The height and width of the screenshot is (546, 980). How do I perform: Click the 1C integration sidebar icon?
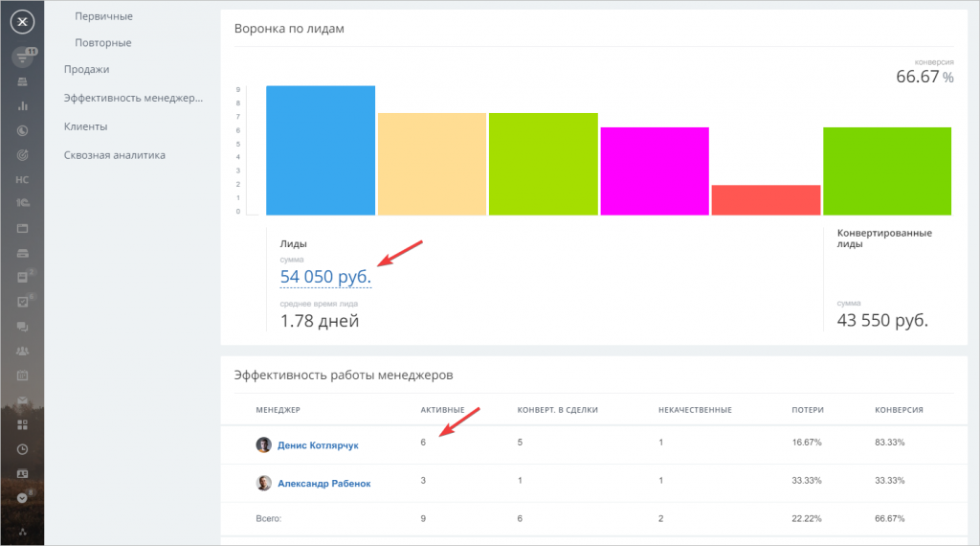[x=22, y=203]
